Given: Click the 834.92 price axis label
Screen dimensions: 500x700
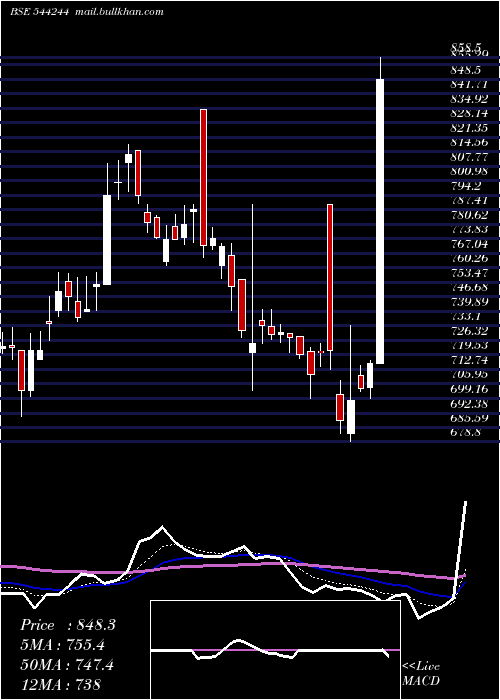Looking at the screenshot, I should (469, 99).
